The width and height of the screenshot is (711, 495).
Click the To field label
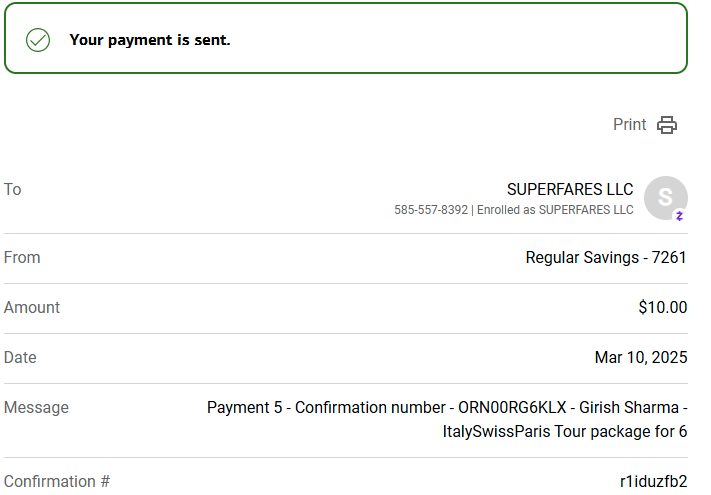(x=13, y=189)
